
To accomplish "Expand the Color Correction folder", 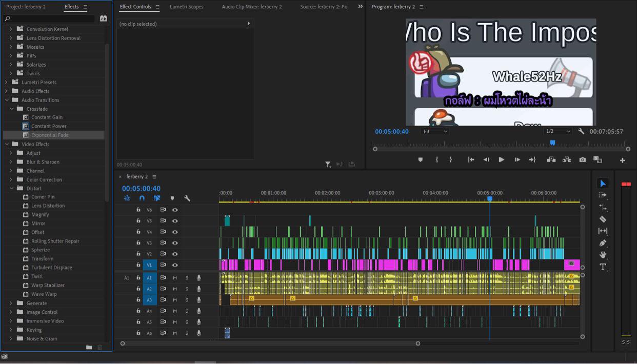I will tap(12, 179).
